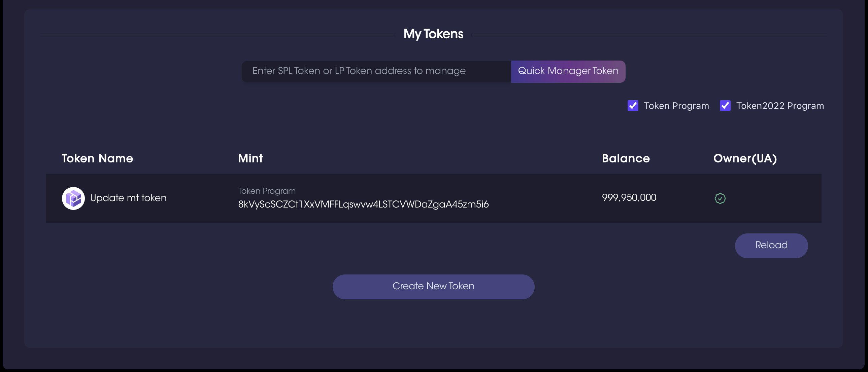Click the Token2022 Program filter label
868x372 pixels.
[780, 106]
